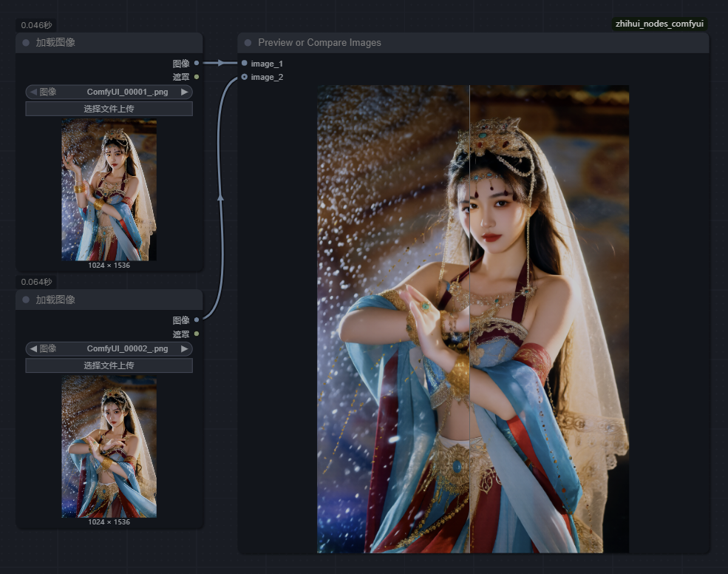Click the bottom node's 1024 × 1536 size text

(109, 522)
